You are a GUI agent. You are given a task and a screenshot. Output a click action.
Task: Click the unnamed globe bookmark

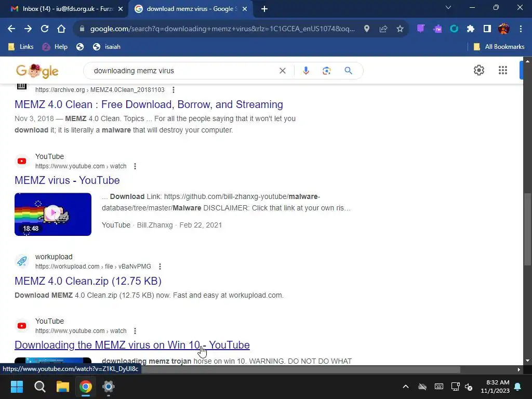click(x=80, y=47)
